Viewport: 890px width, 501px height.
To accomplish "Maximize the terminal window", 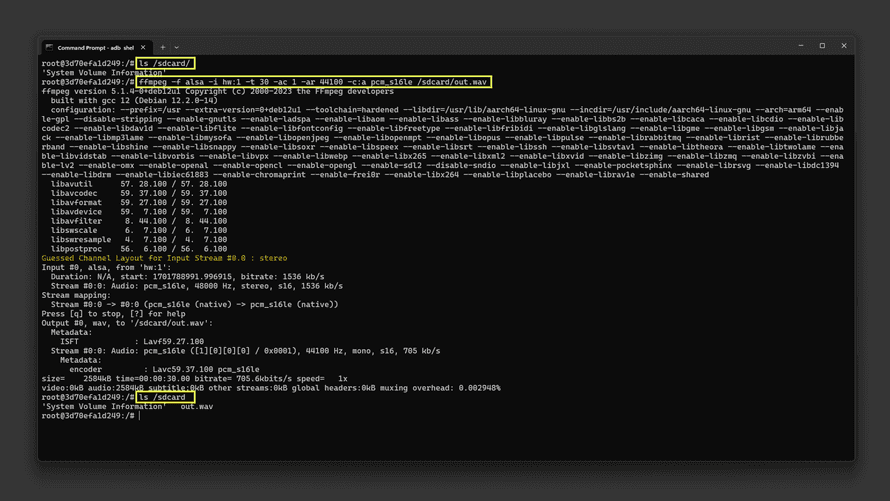I will click(x=822, y=46).
